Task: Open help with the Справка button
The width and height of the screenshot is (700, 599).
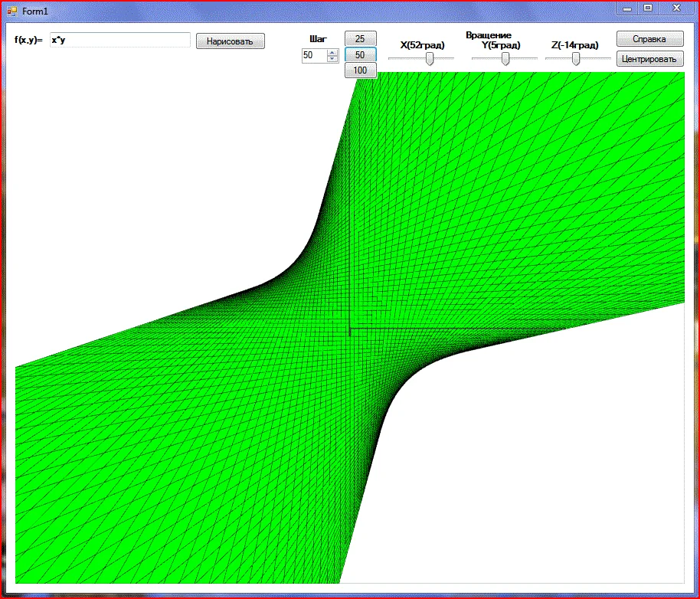Action: coord(649,39)
